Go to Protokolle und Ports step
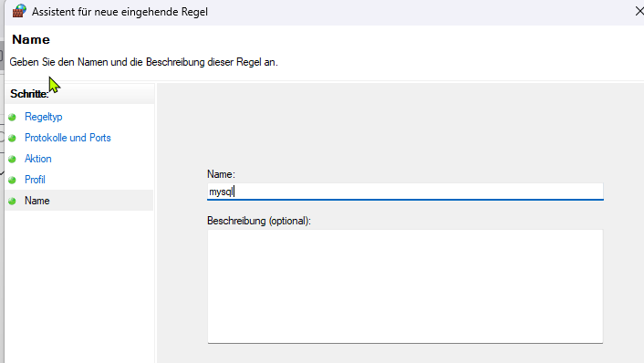Screen dimensions: 644x363 click(x=68, y=138)
